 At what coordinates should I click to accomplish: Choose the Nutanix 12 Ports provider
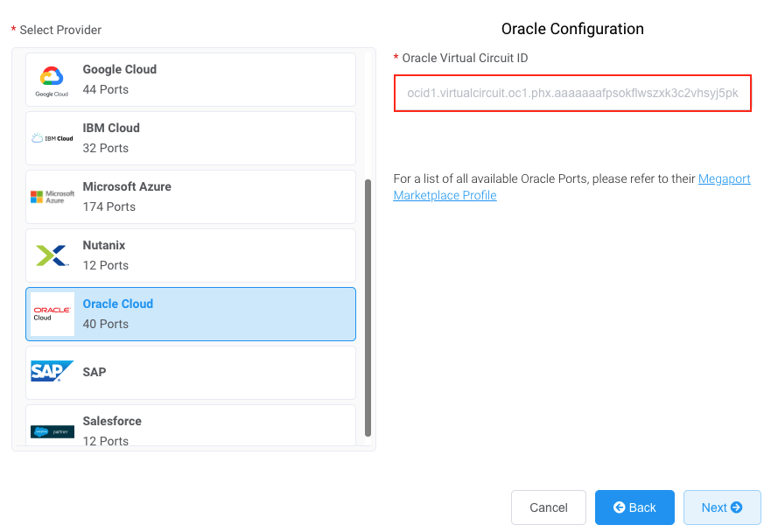[x=191, y=255]
